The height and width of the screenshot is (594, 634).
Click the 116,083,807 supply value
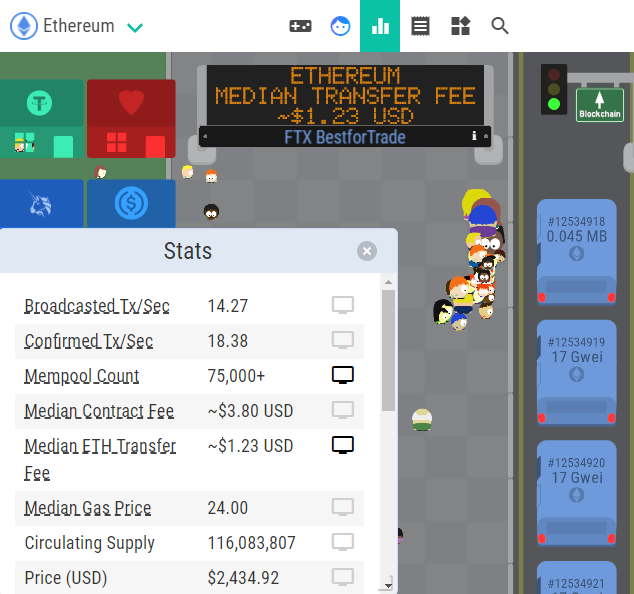(x=251, y=543)
